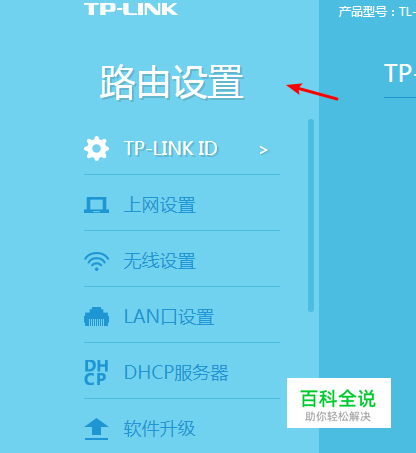Click the TP- title in the right panel
The width and height of the screenshot is (416, 453).
tap(400, 73)
